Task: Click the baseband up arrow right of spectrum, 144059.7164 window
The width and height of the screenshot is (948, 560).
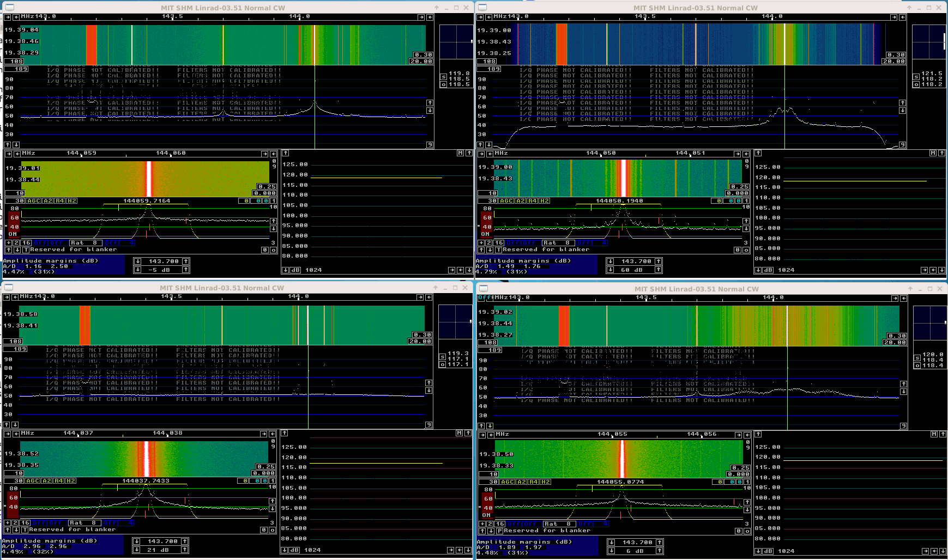Action: (273, 221)
